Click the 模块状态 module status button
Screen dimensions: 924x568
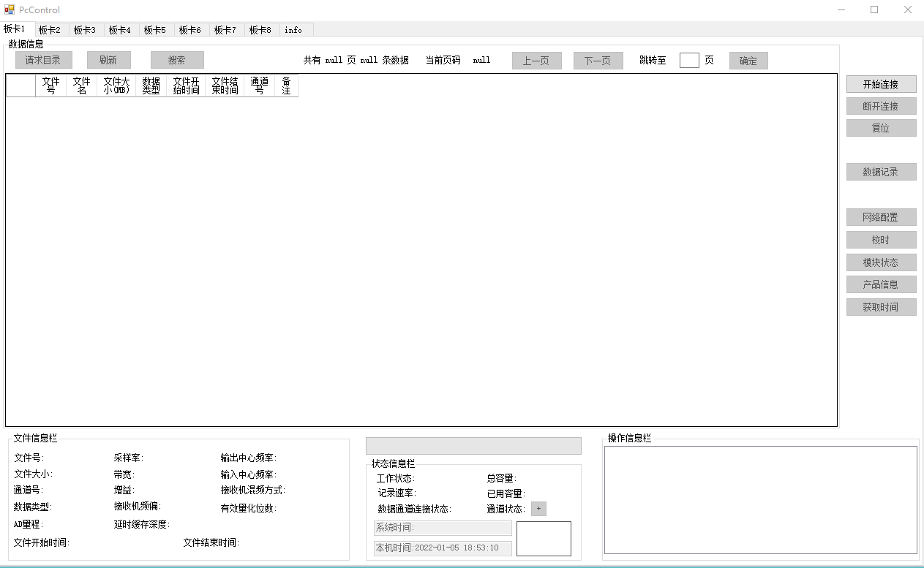click(x=881, y=262)
